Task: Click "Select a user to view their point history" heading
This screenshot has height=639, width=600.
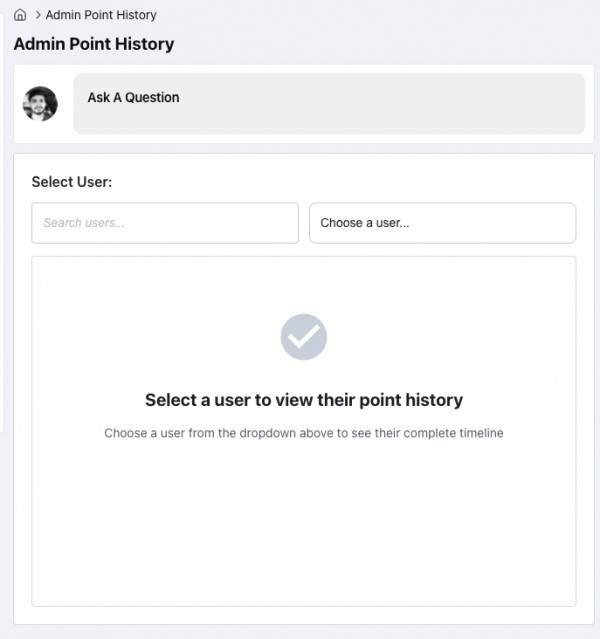Action: click(304, 400)
